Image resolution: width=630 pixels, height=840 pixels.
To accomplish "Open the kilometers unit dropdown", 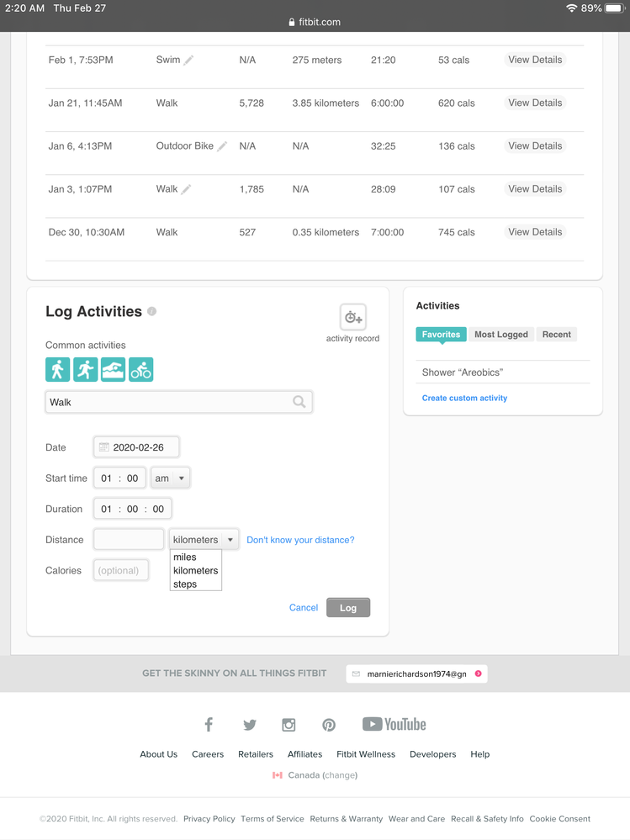I will tap(204, 540).
